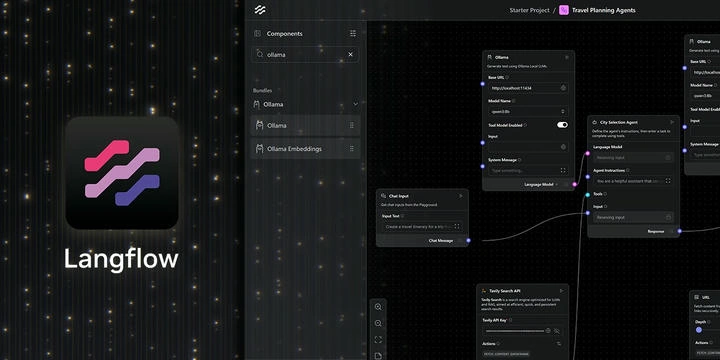The height and width of the screenshot is (360, 720).
Task: Clear the ollama search text
Action: coord(350,54)
